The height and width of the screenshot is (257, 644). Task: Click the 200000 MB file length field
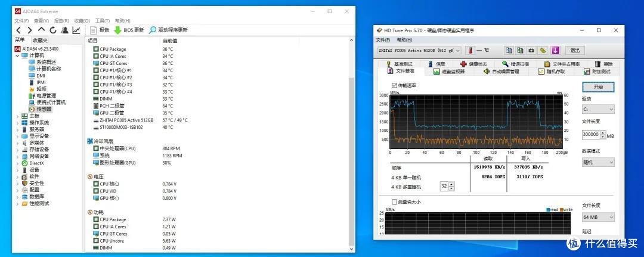[590, 134]
